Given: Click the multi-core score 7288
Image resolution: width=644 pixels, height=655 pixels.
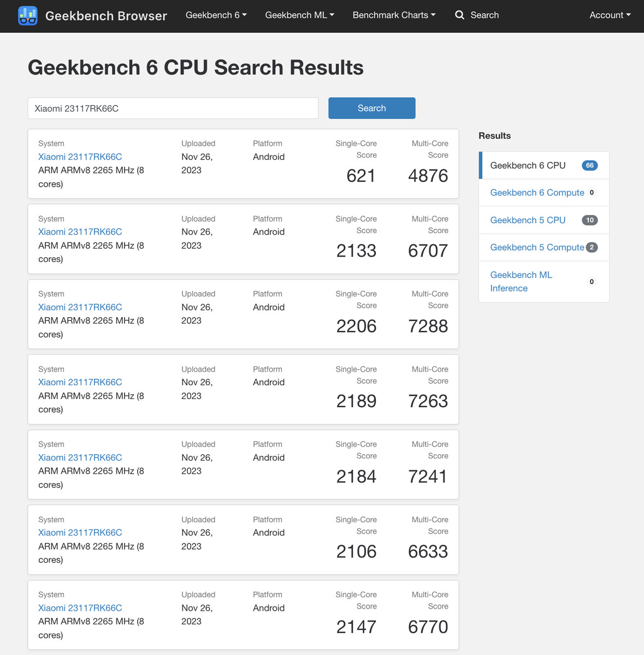Looking at the screenshot, I should [428, 326].
